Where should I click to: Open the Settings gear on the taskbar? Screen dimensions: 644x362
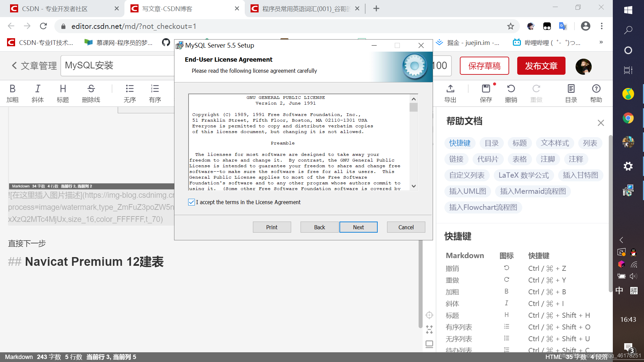pos(628,166)
